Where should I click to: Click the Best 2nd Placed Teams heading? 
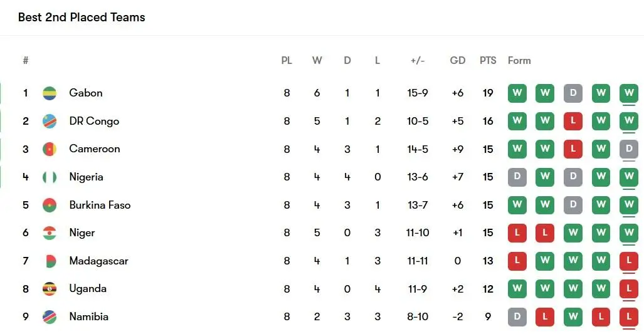coord(82,18)
